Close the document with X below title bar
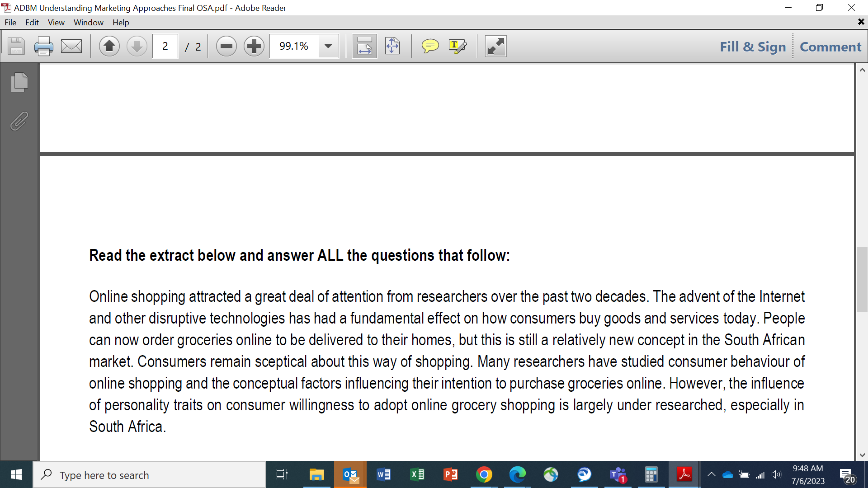This screenshot has width=868, height=488. 861,22
